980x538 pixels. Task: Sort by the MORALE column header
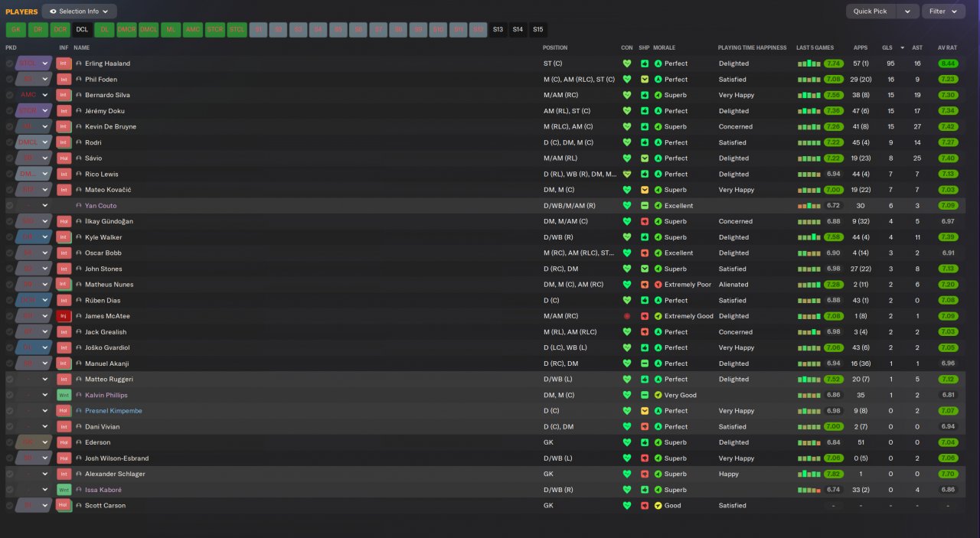tap(664, 47)
